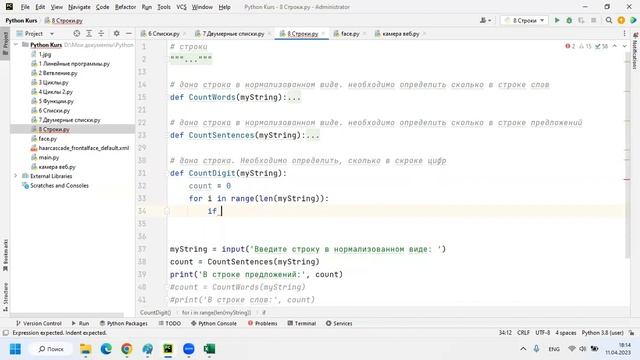Open the Refactor menu
Image resolution: width=640 pixels, height=360 pixels.
[125, 7]
